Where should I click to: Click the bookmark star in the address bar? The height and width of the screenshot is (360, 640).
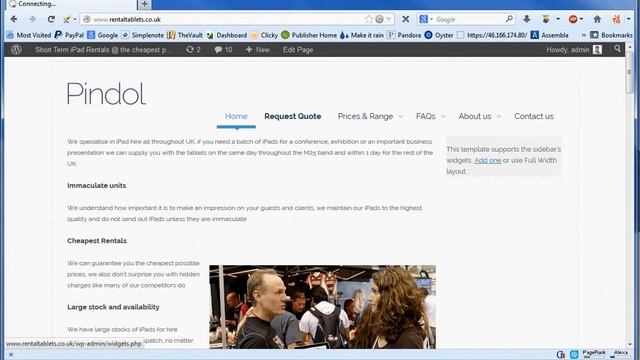pyautogui.click(x=369, y=19)
